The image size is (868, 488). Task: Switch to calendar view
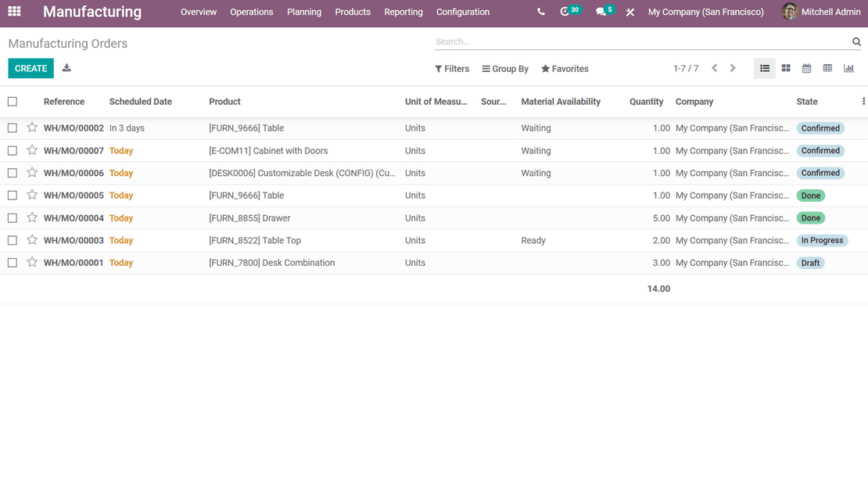point(806,69)
